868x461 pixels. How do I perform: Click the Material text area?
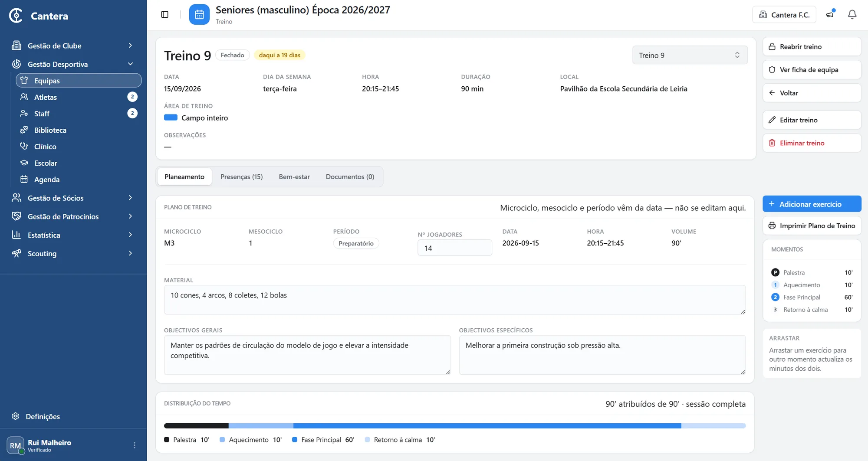tap(454, 300)
